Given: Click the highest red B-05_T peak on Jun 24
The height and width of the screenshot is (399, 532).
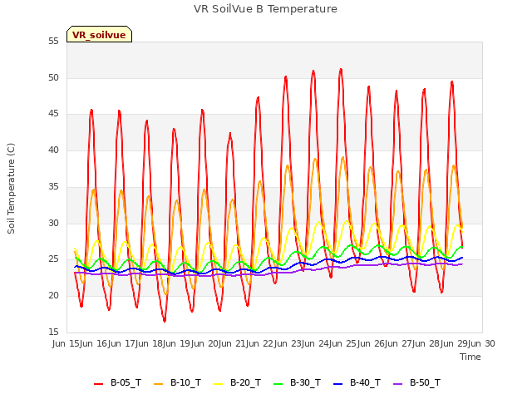Looking at the screenshot, I should pyautogui.click(x=341, y=70).
